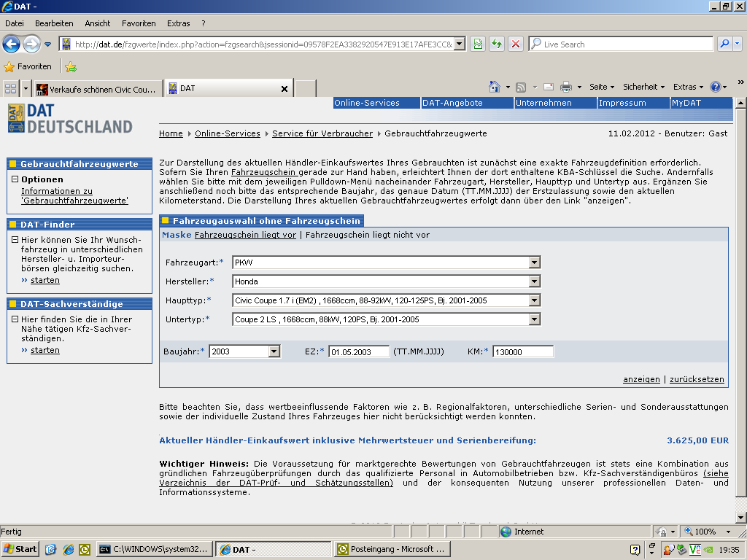Screen dimensions: 747x560
Task: Click the Live Search magnifier button
Action: pos(724,44)
